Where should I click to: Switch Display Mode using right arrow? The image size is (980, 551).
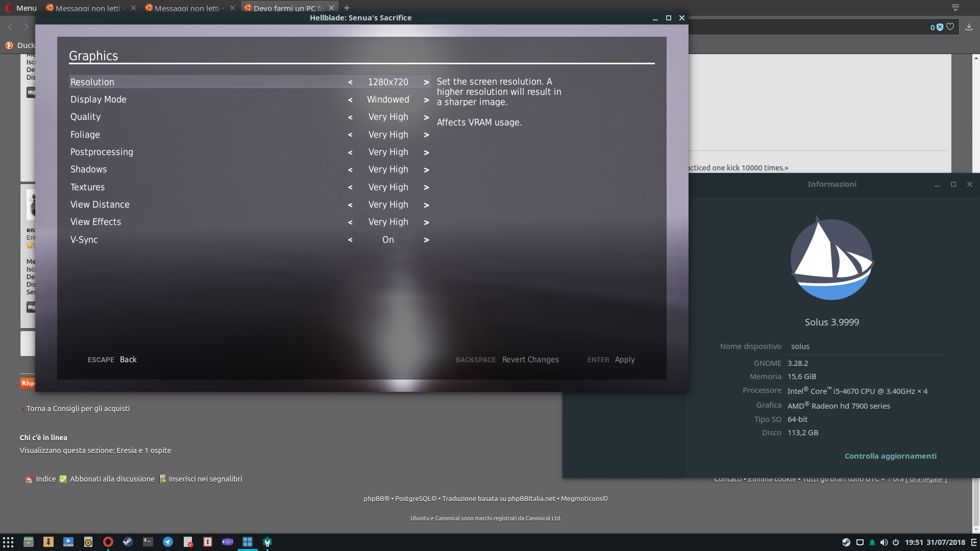(426, 100)
